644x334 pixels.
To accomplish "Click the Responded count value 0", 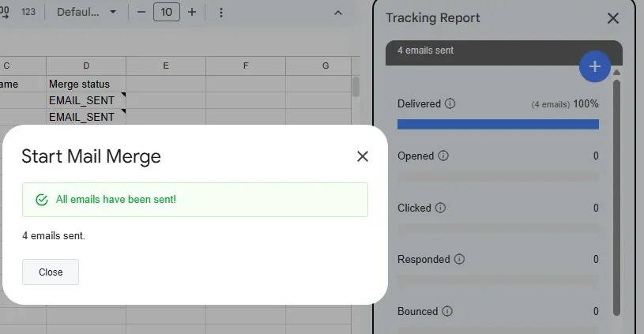I will click(596, 259).
